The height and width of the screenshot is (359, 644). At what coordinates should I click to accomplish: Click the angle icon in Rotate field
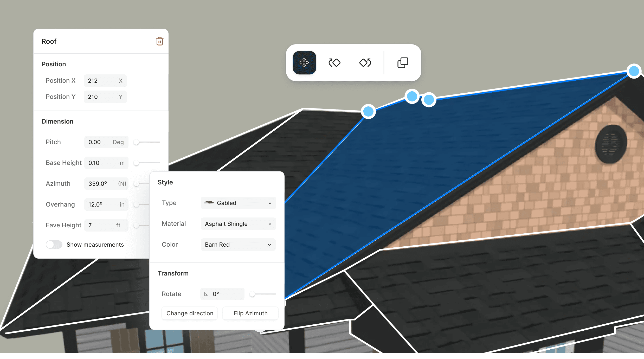tap(206, 294)
